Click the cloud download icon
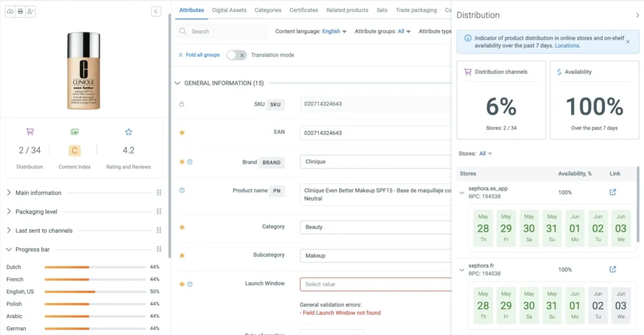The width and height of the screenshot is (644, 335). 10,11
